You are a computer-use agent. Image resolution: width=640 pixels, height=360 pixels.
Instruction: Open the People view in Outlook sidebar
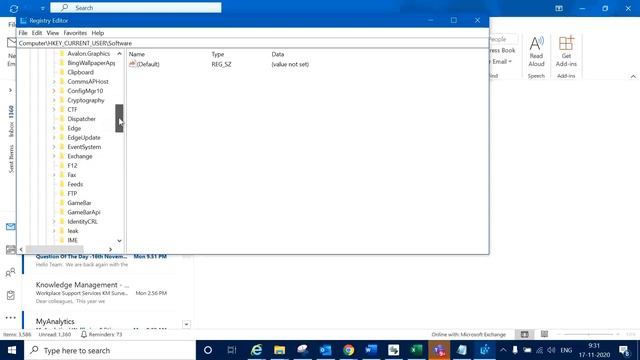click(11, 272)
